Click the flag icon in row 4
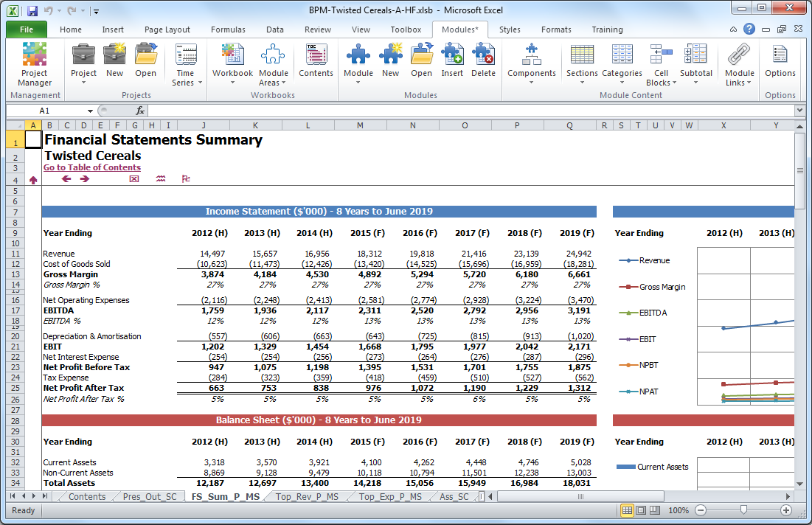Viewport: 812px width, 525px height. click(x=186, y=178)
